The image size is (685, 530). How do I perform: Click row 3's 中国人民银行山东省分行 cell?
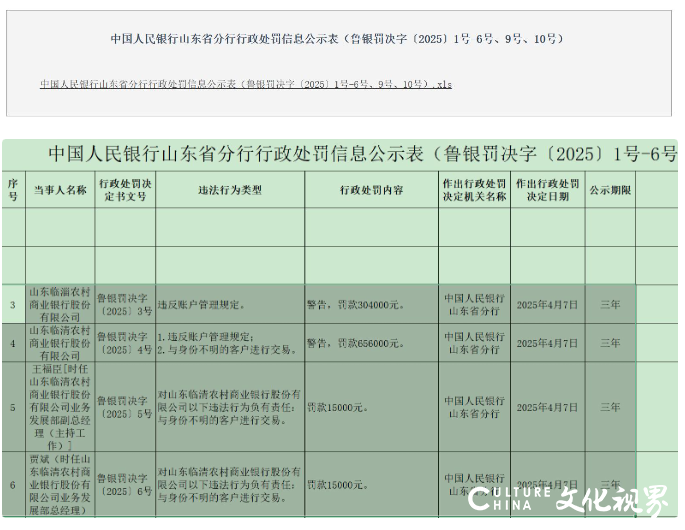tap(474, 305)
